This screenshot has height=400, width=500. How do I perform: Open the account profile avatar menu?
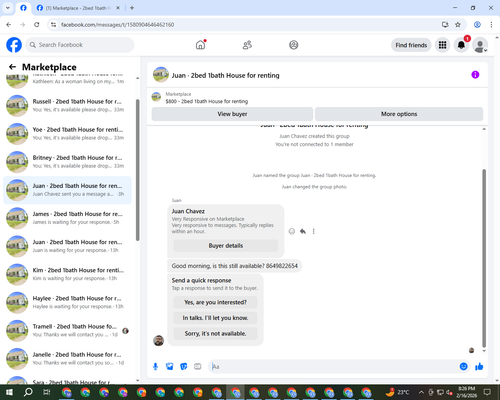click(x=480, y=45)
